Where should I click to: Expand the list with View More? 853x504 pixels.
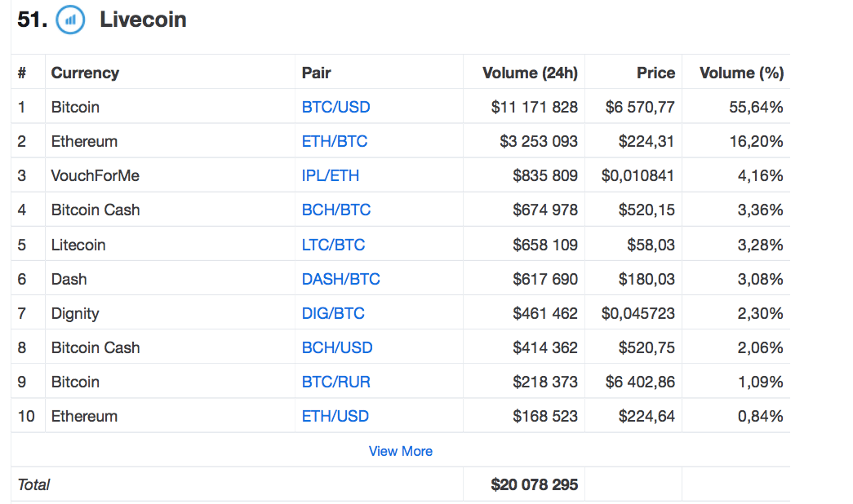[x=400, y=451]
